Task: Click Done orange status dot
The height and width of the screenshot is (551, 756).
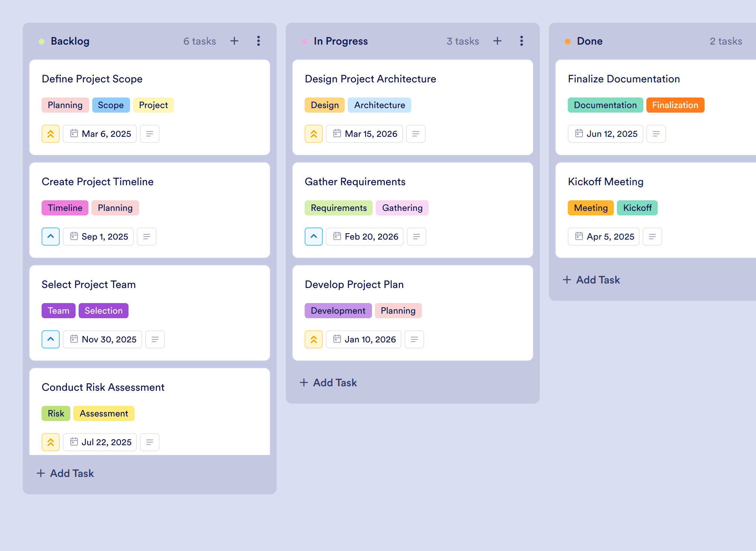Action: 568,42
